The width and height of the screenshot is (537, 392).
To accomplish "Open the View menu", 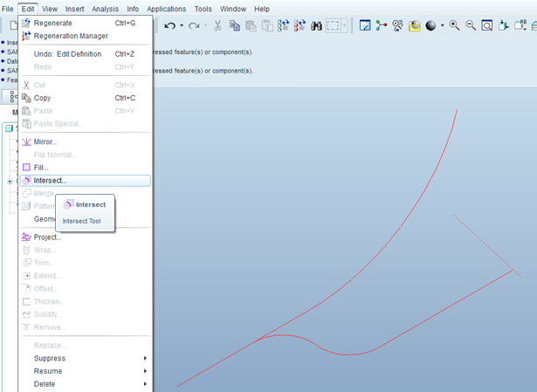I will (x=50, y=9).
